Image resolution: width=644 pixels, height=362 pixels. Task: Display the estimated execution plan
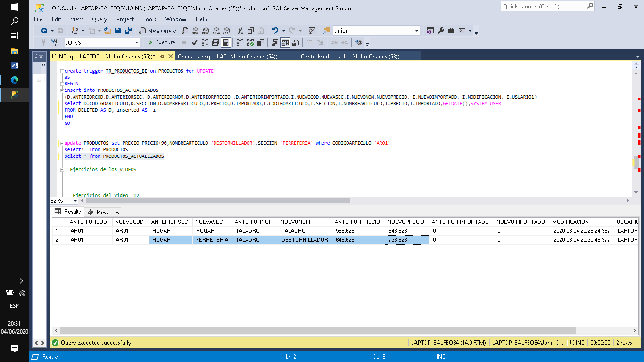(x=205, y=42)
